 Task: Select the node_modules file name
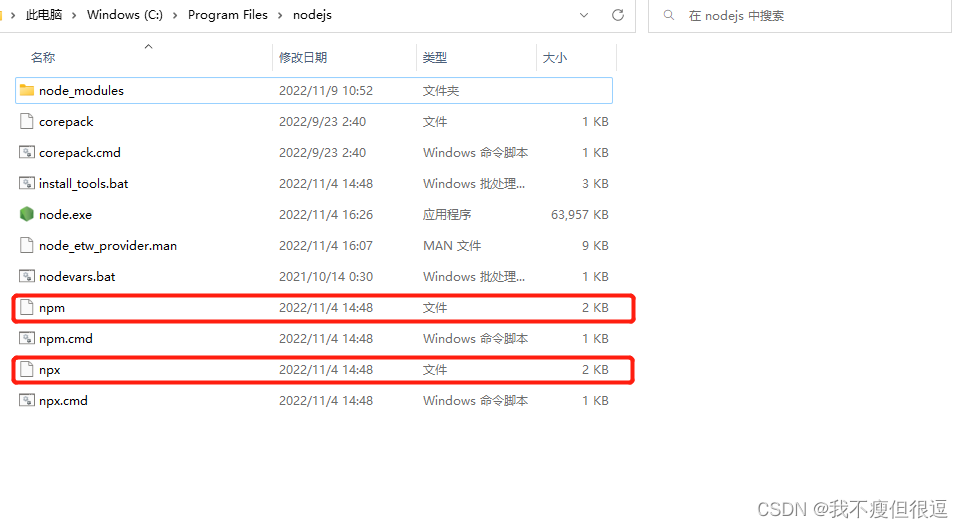coord(81,91)
